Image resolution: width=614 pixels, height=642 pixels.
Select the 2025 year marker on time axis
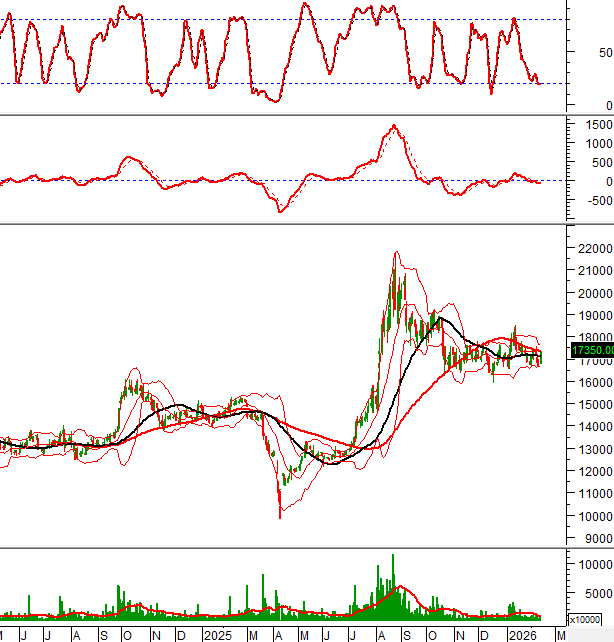[216, 634]
